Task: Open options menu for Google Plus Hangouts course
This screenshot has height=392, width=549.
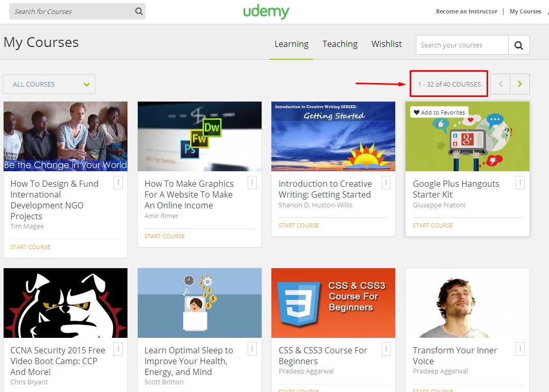Action: [520, 183]
